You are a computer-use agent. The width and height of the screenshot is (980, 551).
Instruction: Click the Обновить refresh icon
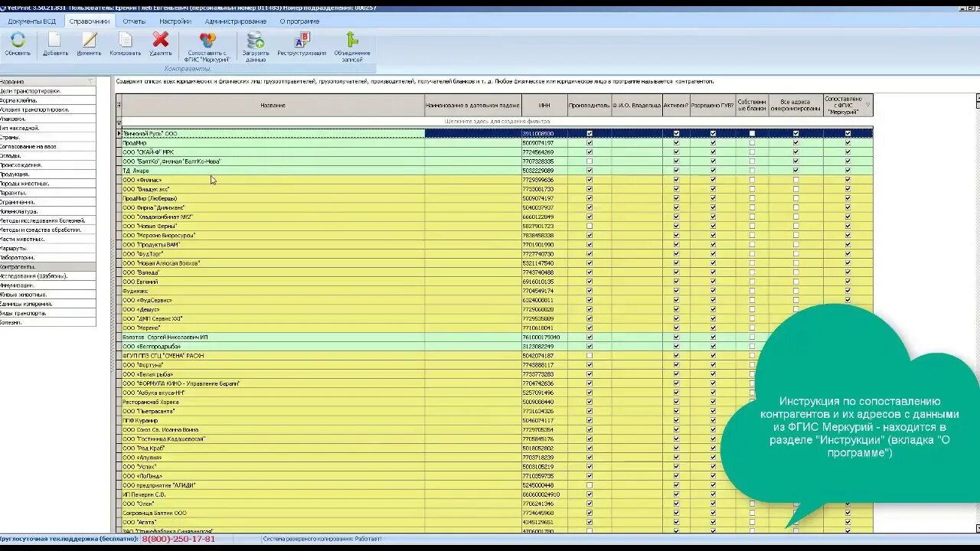coord(18,40)
